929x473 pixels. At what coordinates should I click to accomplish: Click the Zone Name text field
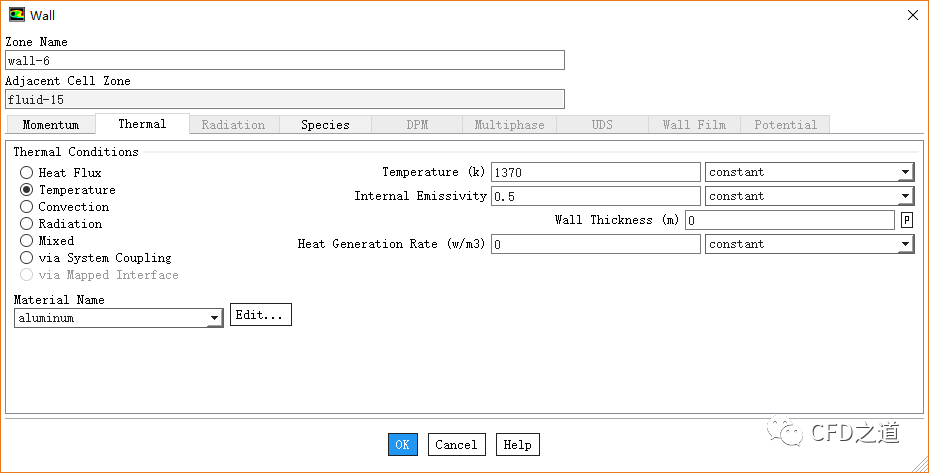284,60
